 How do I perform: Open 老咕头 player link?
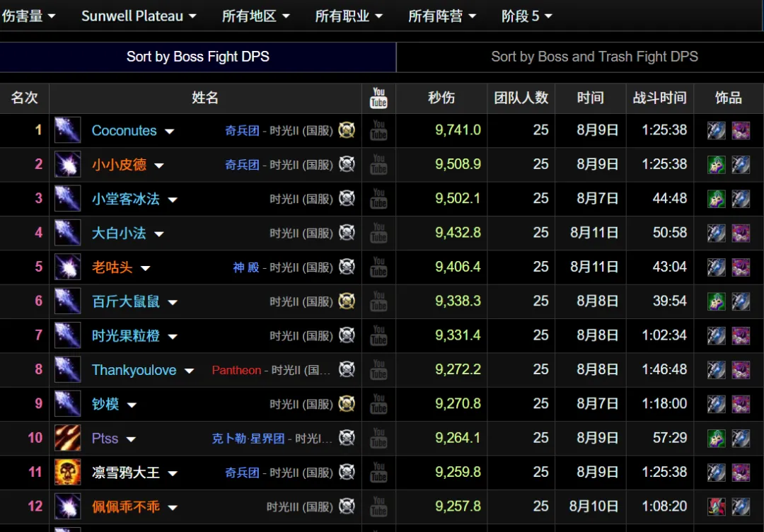(112, 267)
